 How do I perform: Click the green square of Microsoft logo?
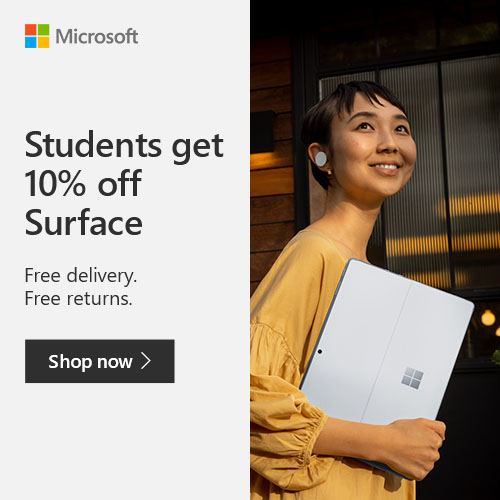(43, 30)
